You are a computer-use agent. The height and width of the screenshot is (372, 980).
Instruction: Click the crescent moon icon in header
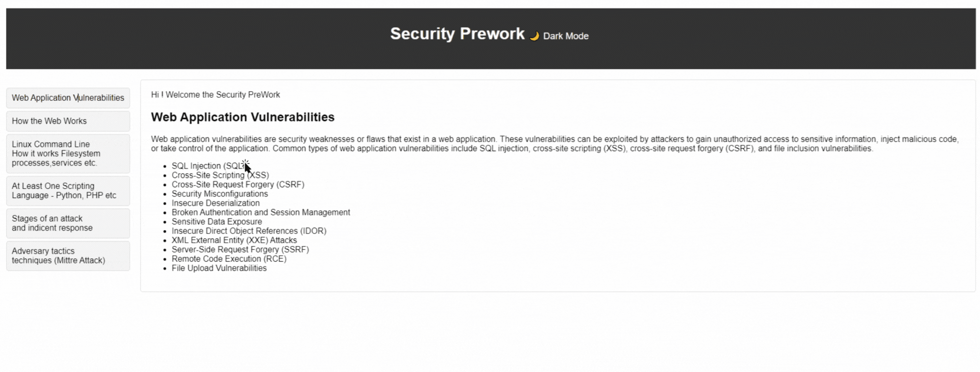pyautogui.click(x=533, y=35)
